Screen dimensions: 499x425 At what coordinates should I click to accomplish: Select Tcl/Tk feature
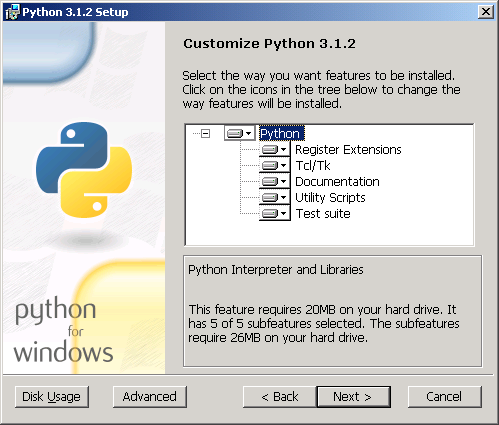click(313, 165)
